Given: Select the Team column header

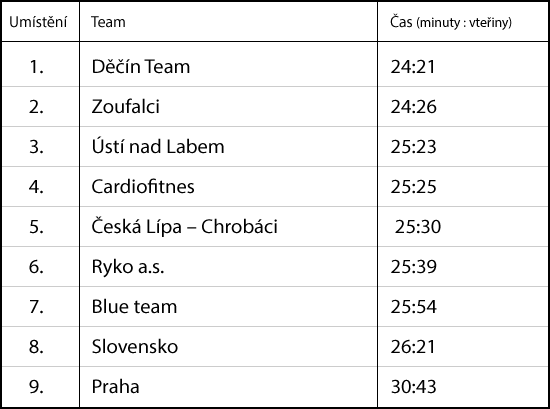Looking at the screenshot, I should click(108, 22).
